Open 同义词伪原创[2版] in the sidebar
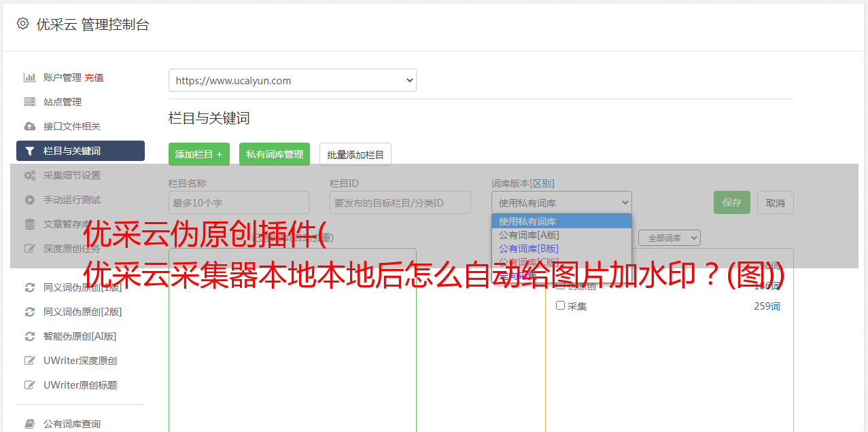 pyautogui.click(x=83, y=312)
